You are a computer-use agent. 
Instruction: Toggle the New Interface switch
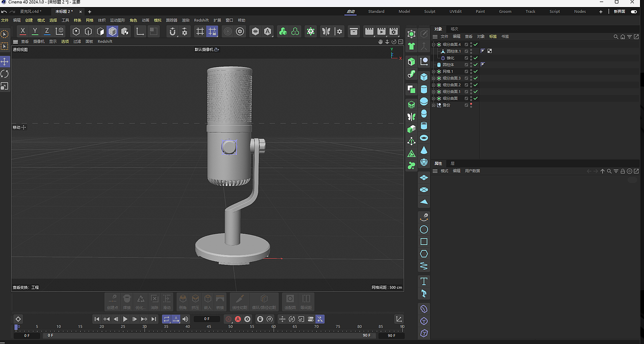(x=634, y=12)
